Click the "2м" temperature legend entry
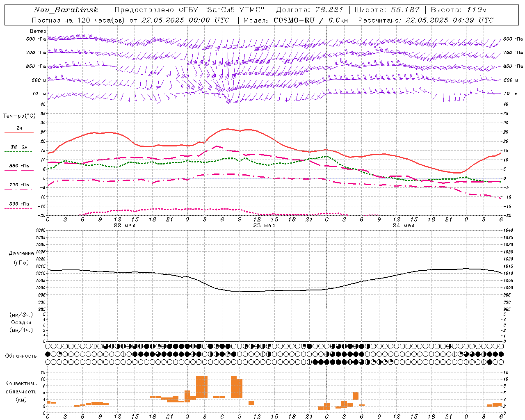Viewport: 525px width, 420px height. 19,128
